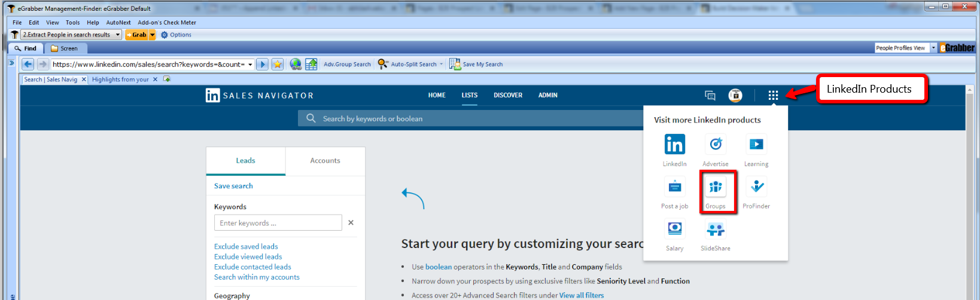Click the blue Go arrow beside the URL
980x300 pixels.
(262, 64)
